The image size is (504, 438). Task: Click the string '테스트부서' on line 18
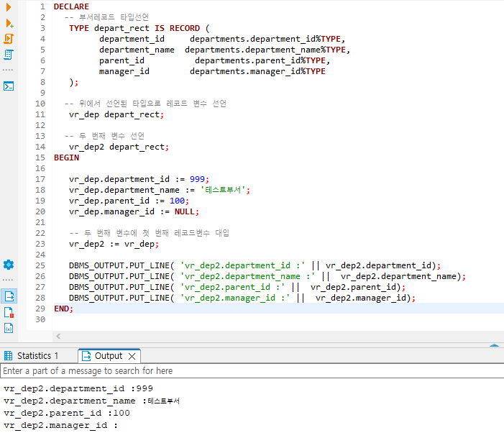224,190
